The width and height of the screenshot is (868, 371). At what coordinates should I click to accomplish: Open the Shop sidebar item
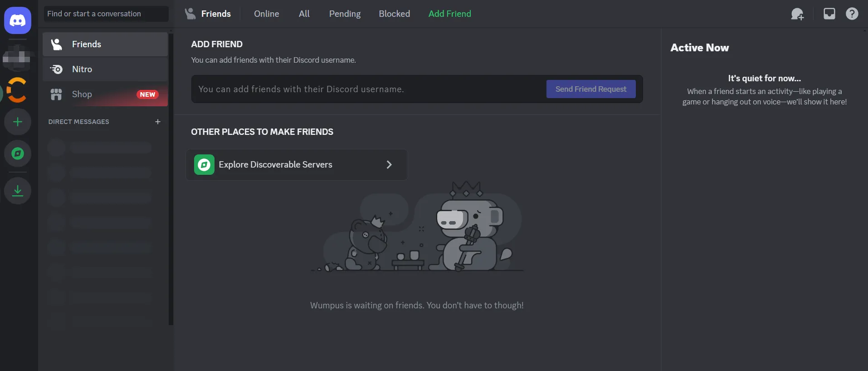click(x=105, y=94)
